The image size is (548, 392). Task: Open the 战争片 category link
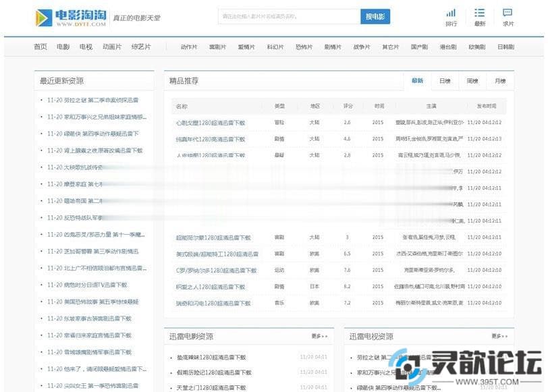point(362,47)
